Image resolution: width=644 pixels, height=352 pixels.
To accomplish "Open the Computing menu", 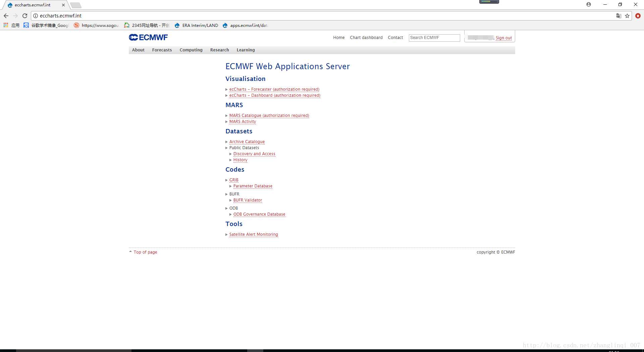I will point(191,50).
